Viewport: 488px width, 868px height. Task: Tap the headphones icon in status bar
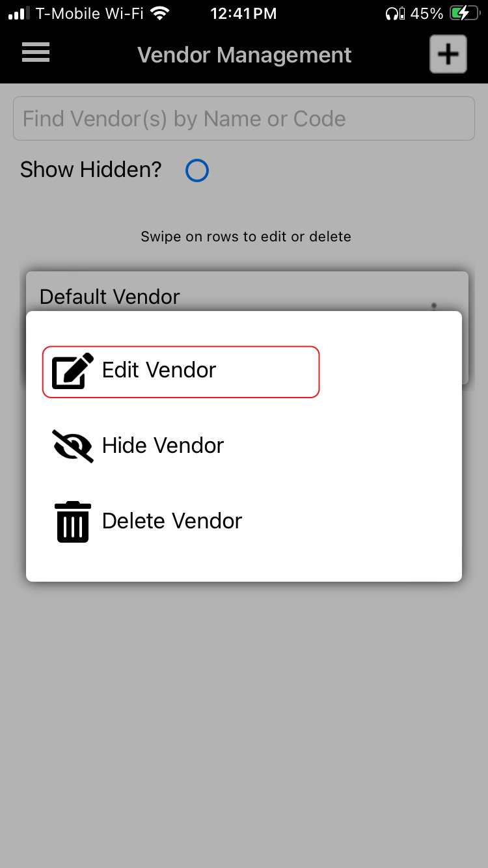[395, 13]
